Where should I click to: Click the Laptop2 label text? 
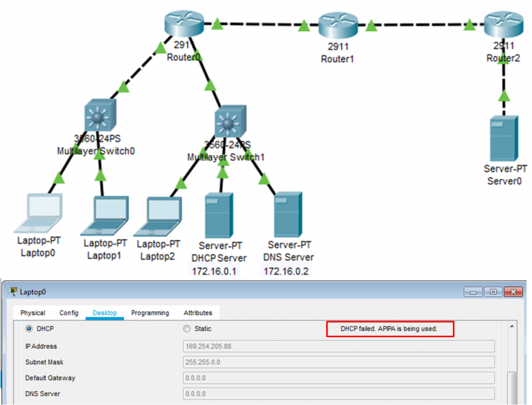[157, 256]
